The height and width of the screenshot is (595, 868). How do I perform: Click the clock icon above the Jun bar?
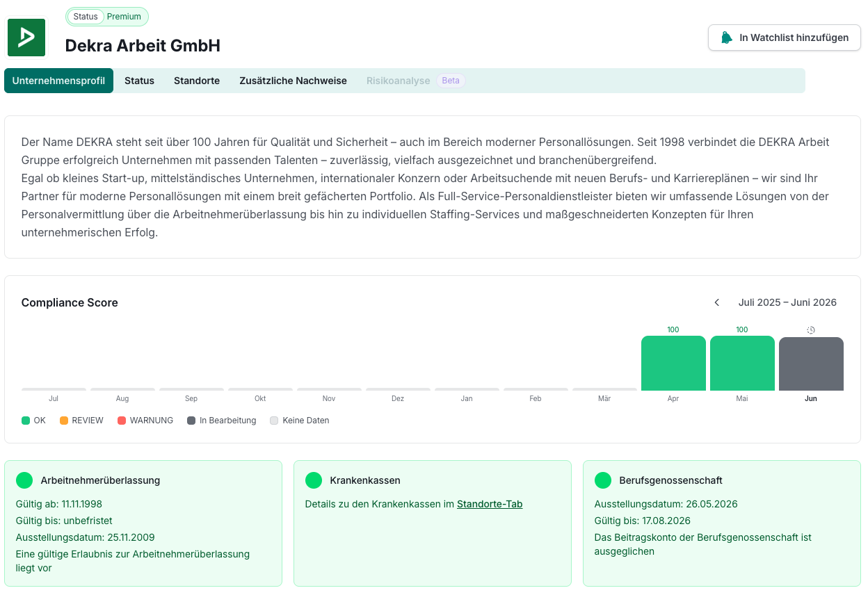pos(811,330)
